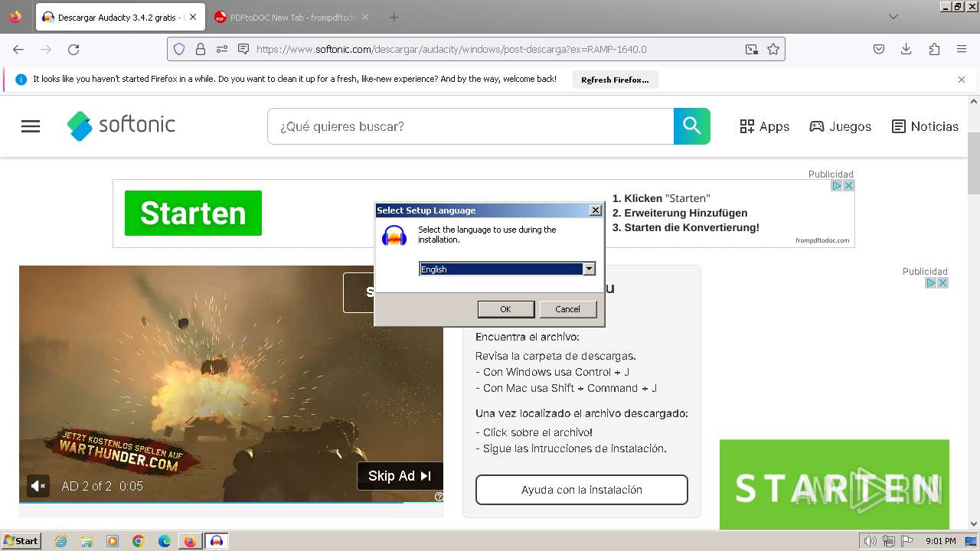Screen dimensions: 980x551
Task: Open the media player taskbar icon
Action: tap(113, 541)
